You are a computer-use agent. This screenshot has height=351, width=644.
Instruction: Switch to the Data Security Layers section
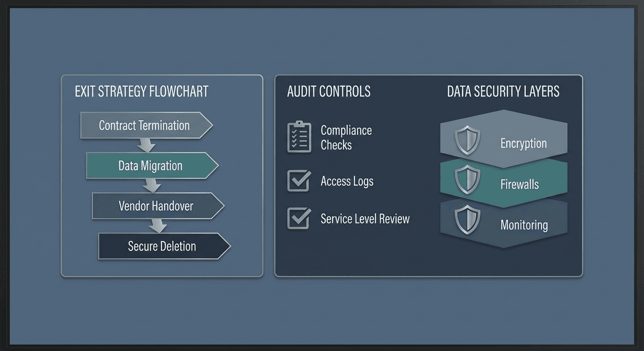pos(503,91)
